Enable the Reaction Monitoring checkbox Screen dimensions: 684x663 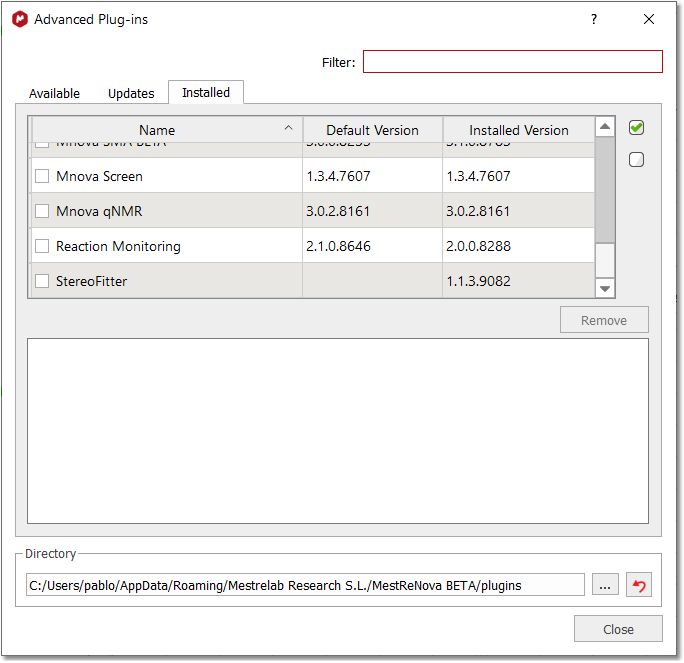(42, 246)
